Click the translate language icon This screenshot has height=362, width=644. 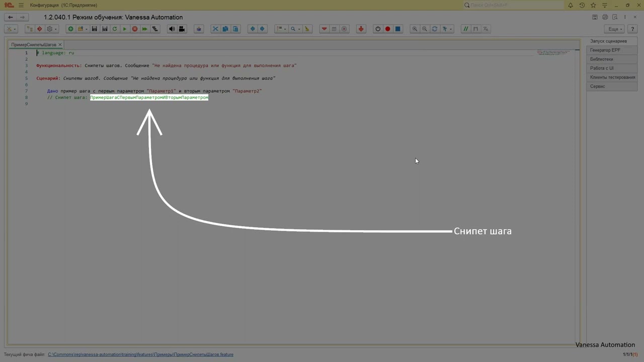[x=486, y=29]
